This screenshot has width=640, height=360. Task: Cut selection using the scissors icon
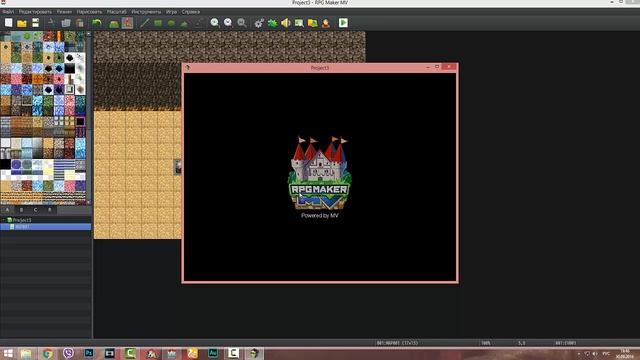(51, 23)
